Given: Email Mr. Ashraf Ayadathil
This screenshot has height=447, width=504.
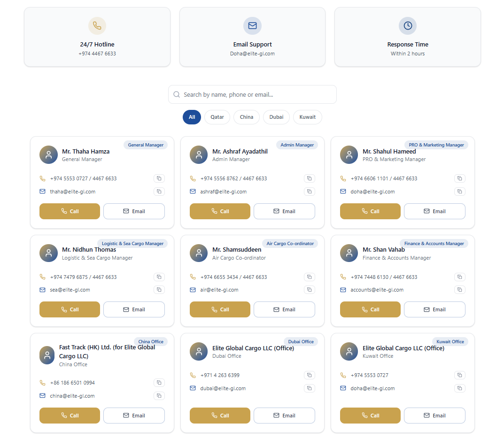Looking at the screenshot, I should coord(285,211).
